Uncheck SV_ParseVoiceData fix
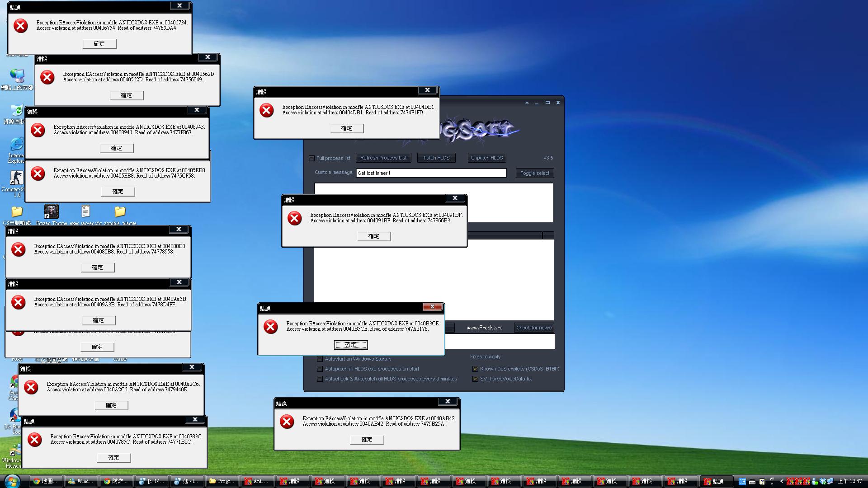This screenshot has width=868, height=488. (x=475, y=379)
